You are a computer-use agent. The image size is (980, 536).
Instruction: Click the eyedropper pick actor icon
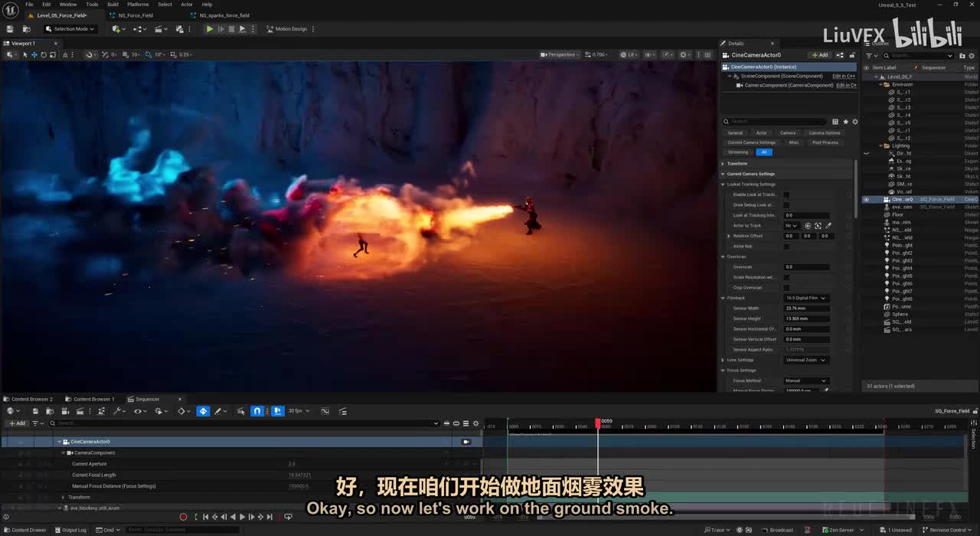828,226
